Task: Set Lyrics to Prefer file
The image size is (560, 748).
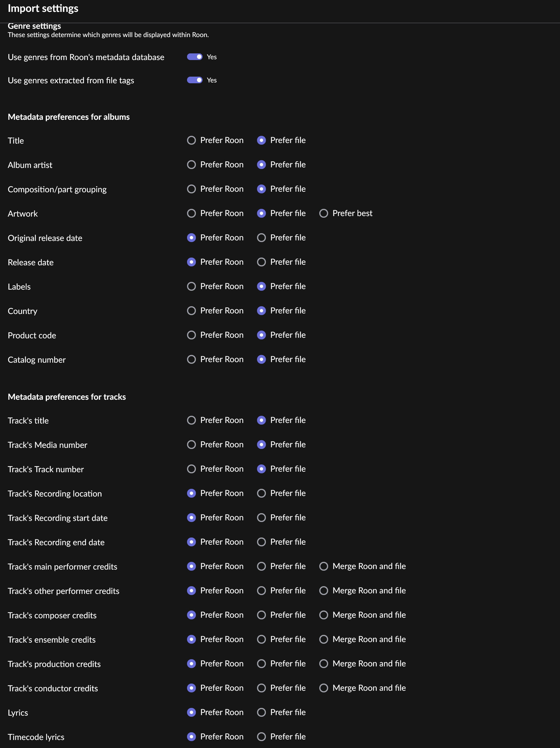Action: click(261, 713)
